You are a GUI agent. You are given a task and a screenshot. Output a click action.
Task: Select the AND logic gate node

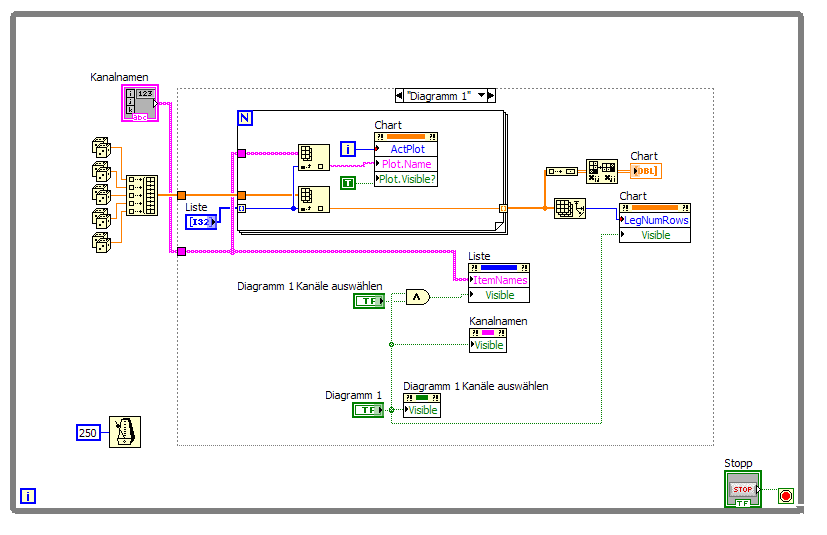pos(418,298)
